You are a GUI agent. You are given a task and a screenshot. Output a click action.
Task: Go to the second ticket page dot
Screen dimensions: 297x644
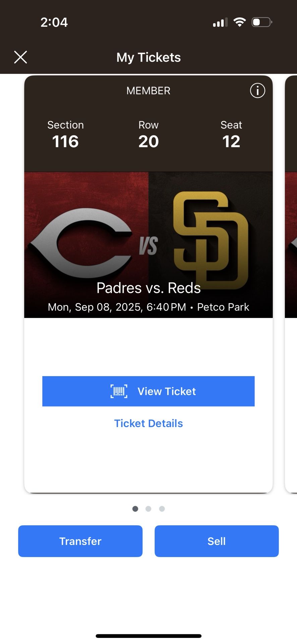coord(148,509)
